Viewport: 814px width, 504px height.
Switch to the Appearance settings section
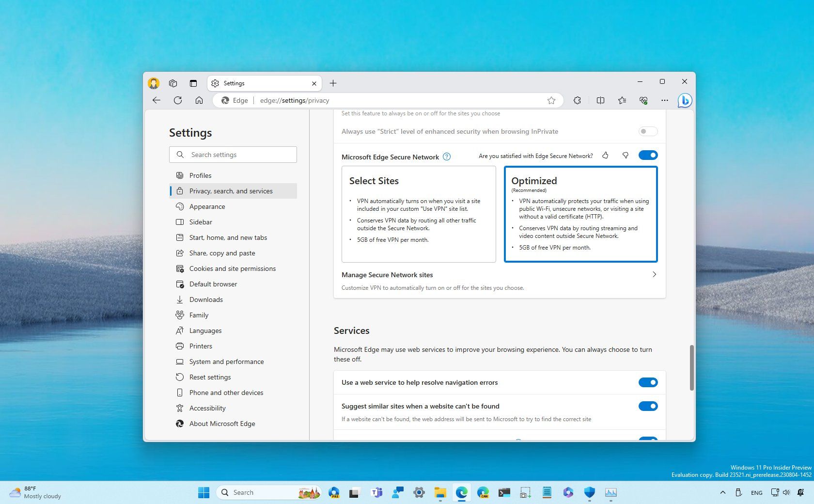[x=207, y=206]
